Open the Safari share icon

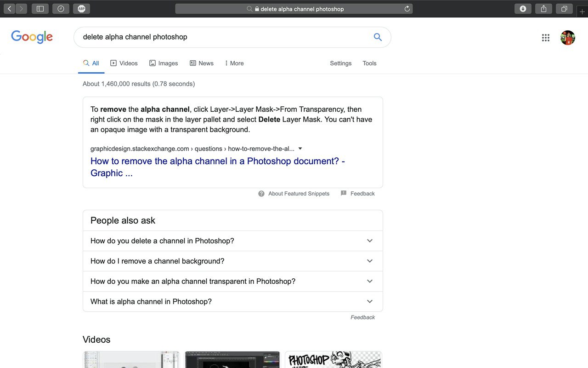coord(543,9)
